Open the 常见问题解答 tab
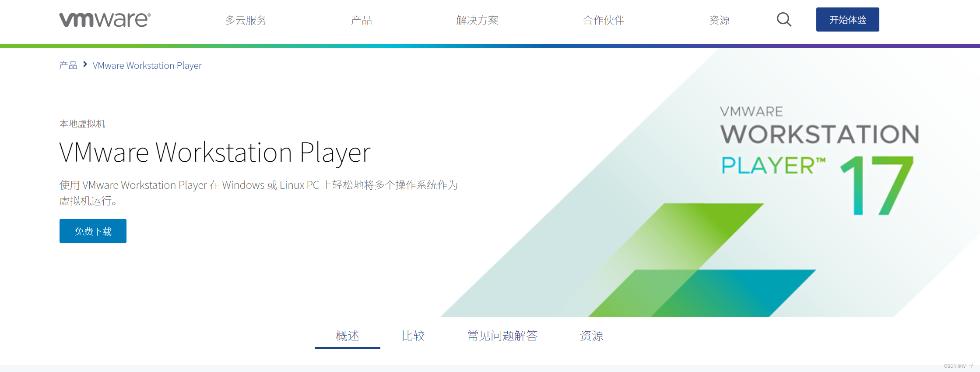This screenshot has height=372, width=980. pos(502,336)
